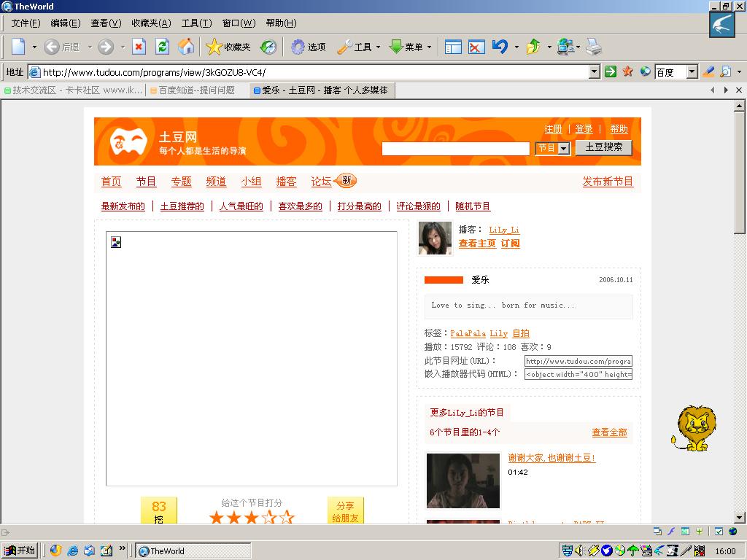The height and width of the screenshot is (560, 747).
Task: Open the history clock icon
Action: (268, 47)
